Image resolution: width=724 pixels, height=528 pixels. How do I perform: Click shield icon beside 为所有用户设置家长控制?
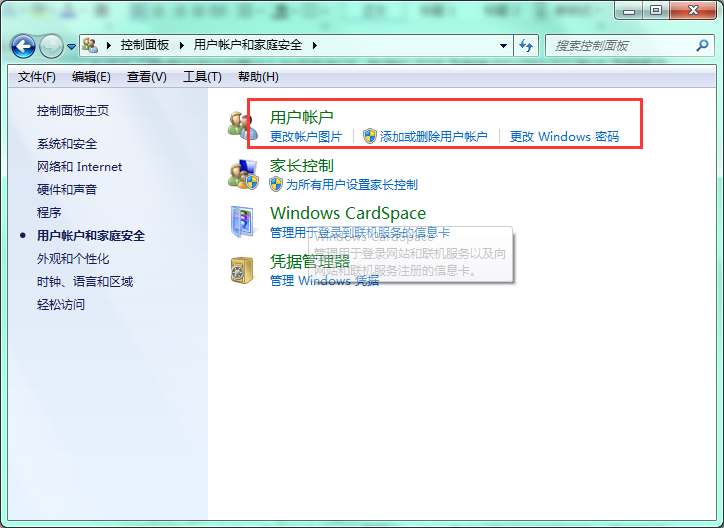pos(276,184)
